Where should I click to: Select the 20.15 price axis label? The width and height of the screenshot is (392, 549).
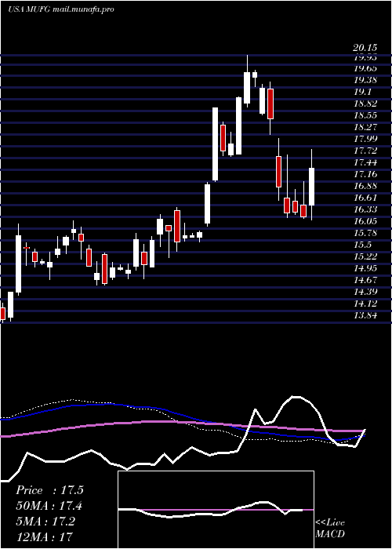[365, 48]
